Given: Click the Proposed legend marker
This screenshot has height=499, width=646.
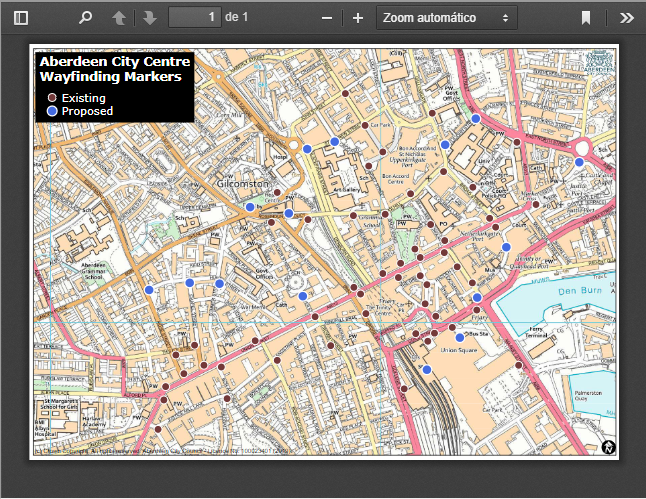Looking at the screenshot, I should click(52, 111).
